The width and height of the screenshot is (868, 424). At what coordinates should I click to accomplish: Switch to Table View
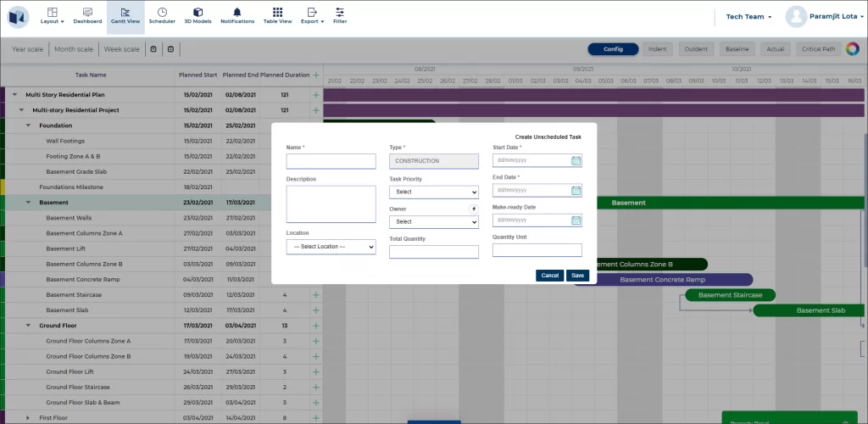point(277,15)
